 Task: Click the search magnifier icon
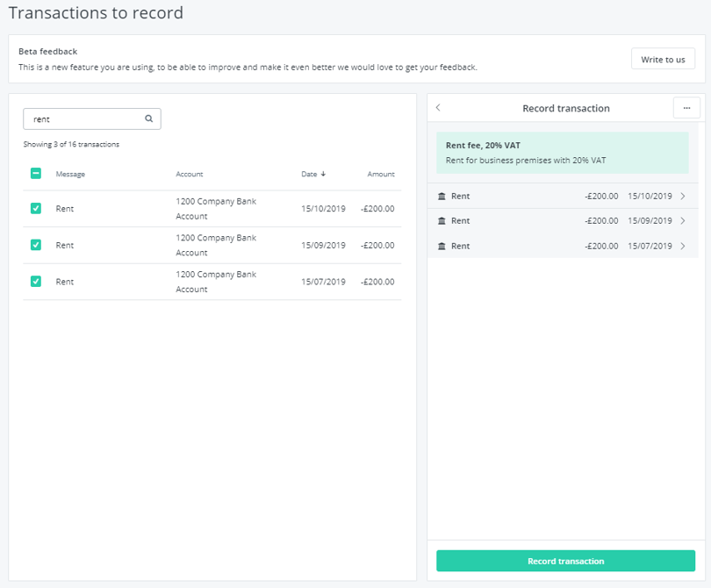(x=148, y=118)
